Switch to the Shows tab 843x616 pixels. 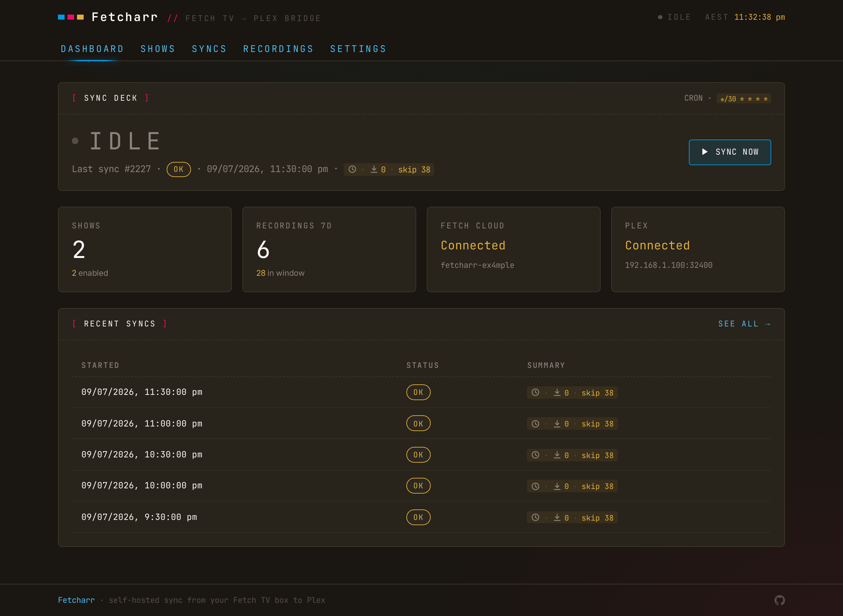coord(158,49)
